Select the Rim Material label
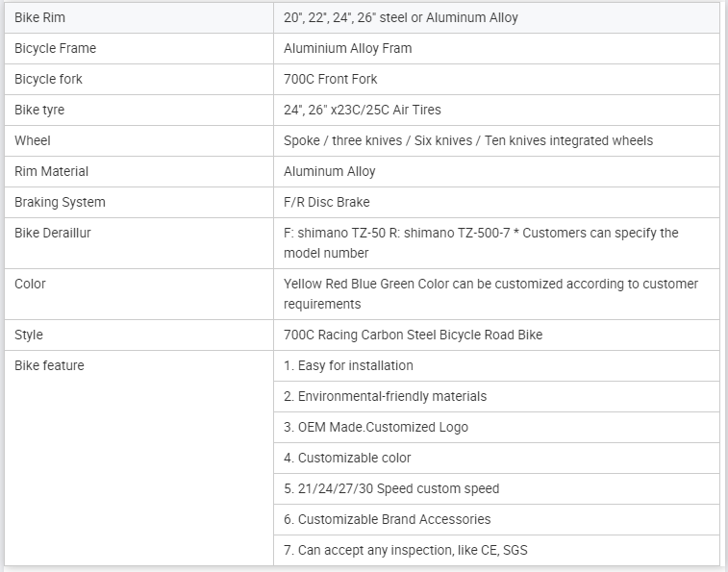This screenshot has width=728, height=572. pos(51,171)
